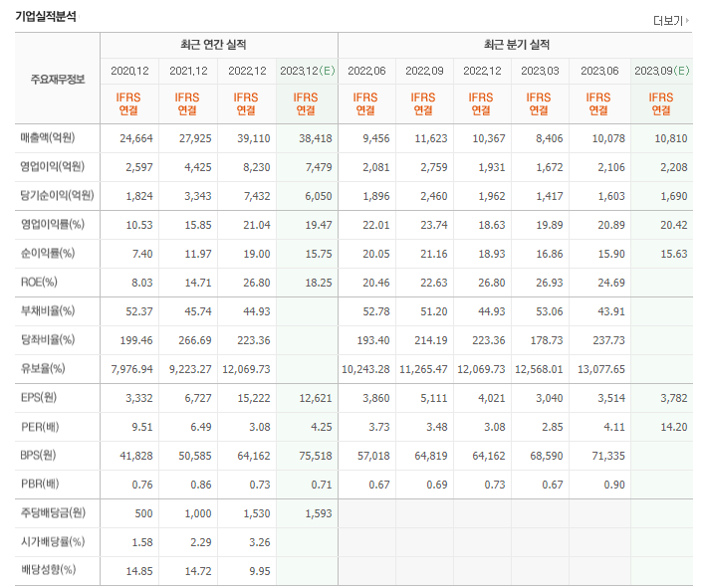
Task: Click the 2023.06 quarterly column header
Action: coord(599,71)
